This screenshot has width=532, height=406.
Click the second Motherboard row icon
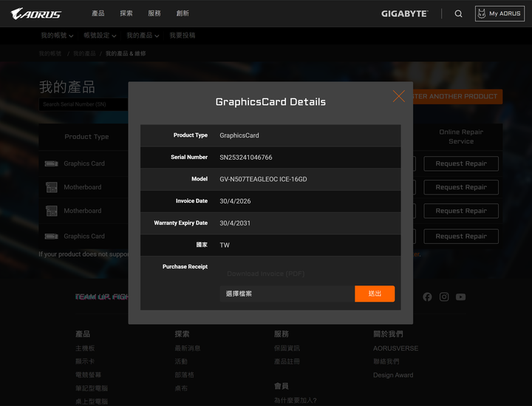pyautogui.click(x=52, y=211)
